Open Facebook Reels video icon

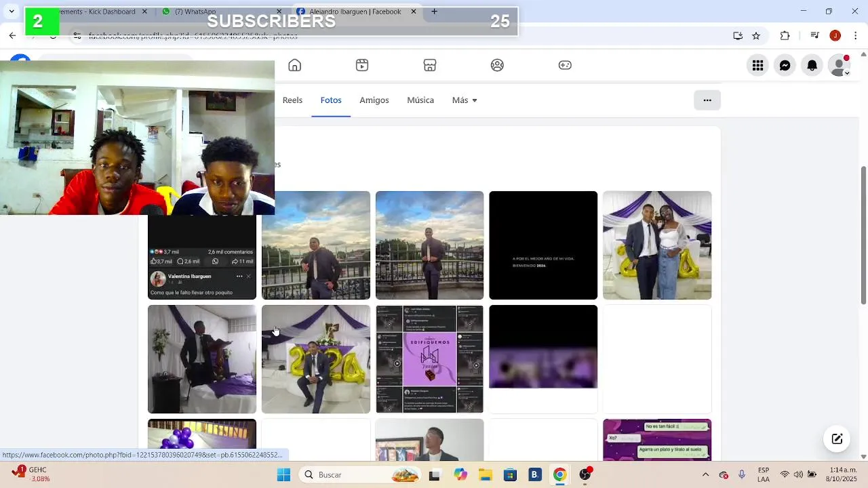pyautogui.click(x=362, y=65)
